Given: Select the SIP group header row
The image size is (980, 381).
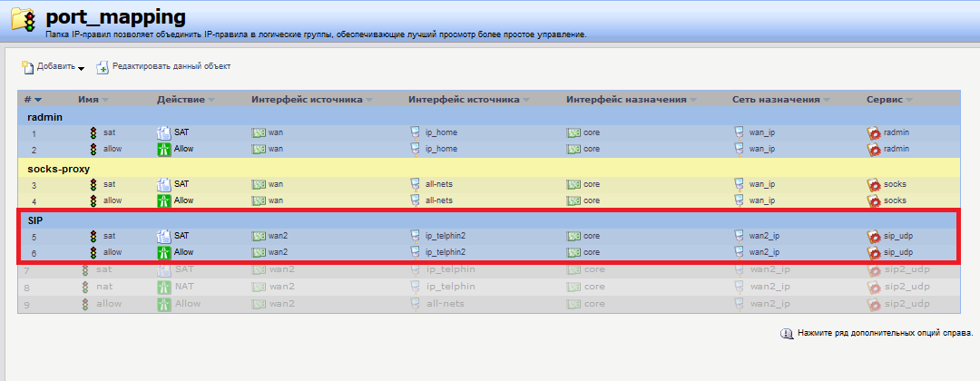Looking at the screenshot, I should pos(489,220).
